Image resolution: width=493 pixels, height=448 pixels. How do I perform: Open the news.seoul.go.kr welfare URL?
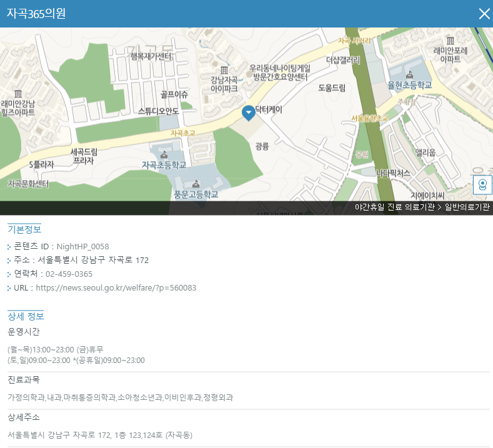click(x=116, y=287)
